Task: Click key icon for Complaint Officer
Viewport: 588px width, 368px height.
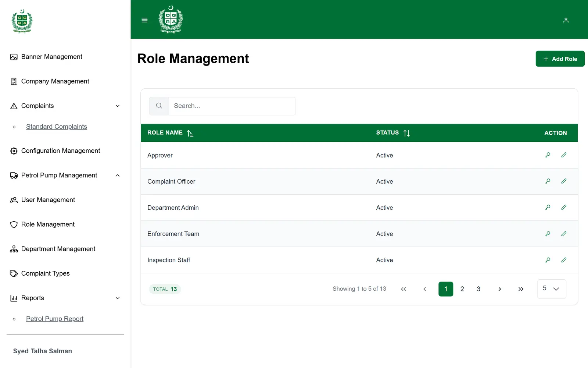Action: (x=548, y=181)
